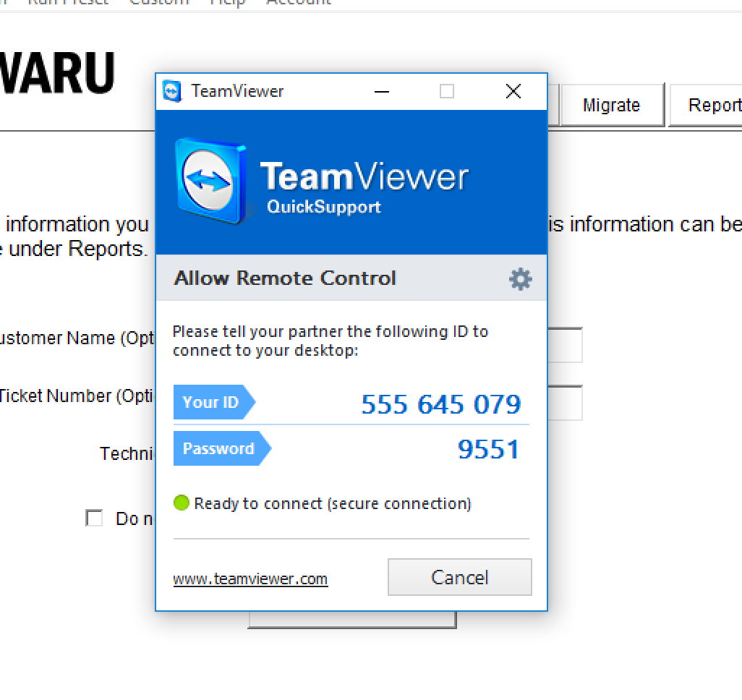Open the Account menu in background window
Image resolution: width=742 pixels, height=700 pixels.
299,2
